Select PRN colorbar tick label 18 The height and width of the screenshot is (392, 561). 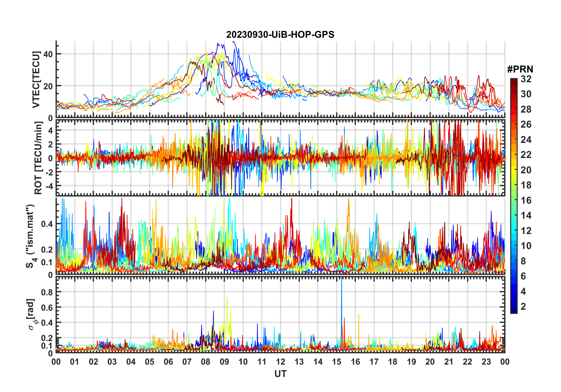point(526,185)
